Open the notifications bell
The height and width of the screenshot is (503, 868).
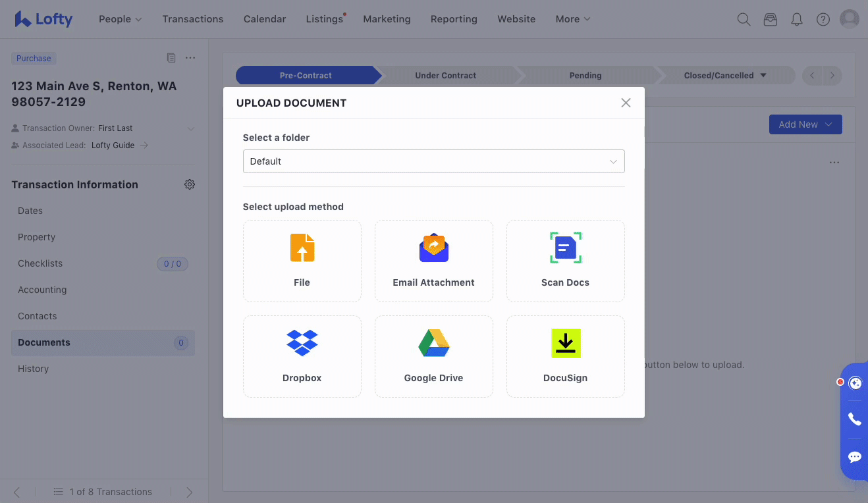click(797, 19)
